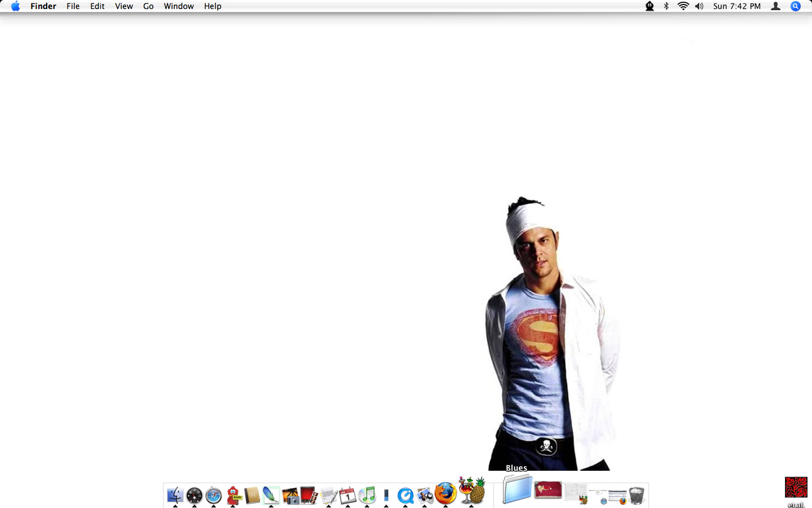Open the Blues folder in the Dock
This screenshot has height=508, width=812.
point(517,489)
